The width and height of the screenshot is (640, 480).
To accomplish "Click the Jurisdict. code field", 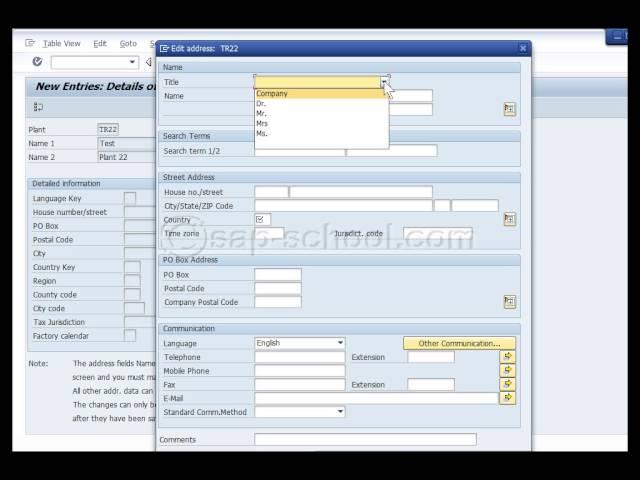I will click(438, 233).
